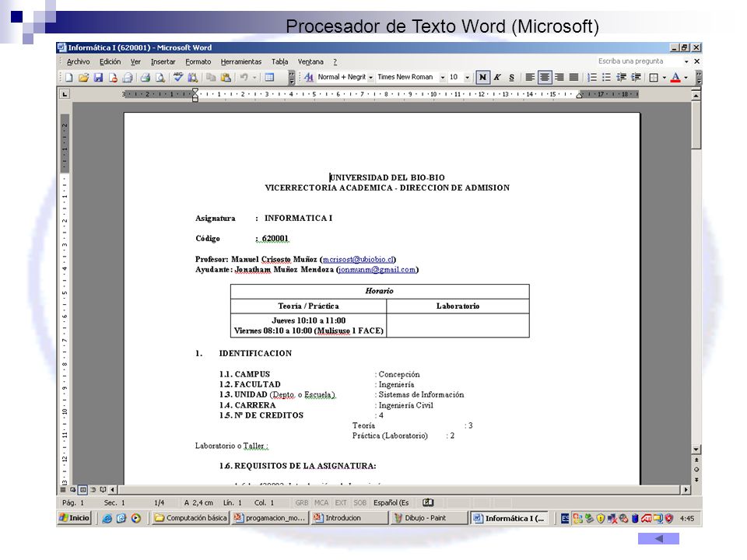Image resolution: width=747 pixels, height=560 pixels.
Task: Click the tab stop selector at the ruler corner
Action: (65, 94)
